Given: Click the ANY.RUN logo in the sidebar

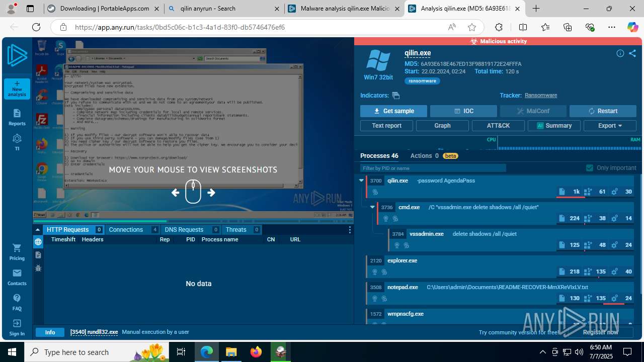Looking at the screenshot, I should (x=17, y=55).
